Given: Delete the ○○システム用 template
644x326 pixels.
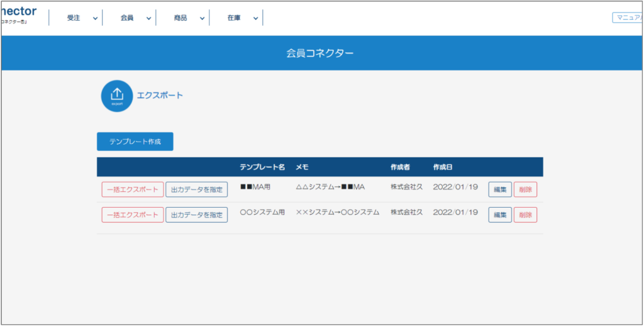Looking at the screenshot, I should (x=525, y=215).
